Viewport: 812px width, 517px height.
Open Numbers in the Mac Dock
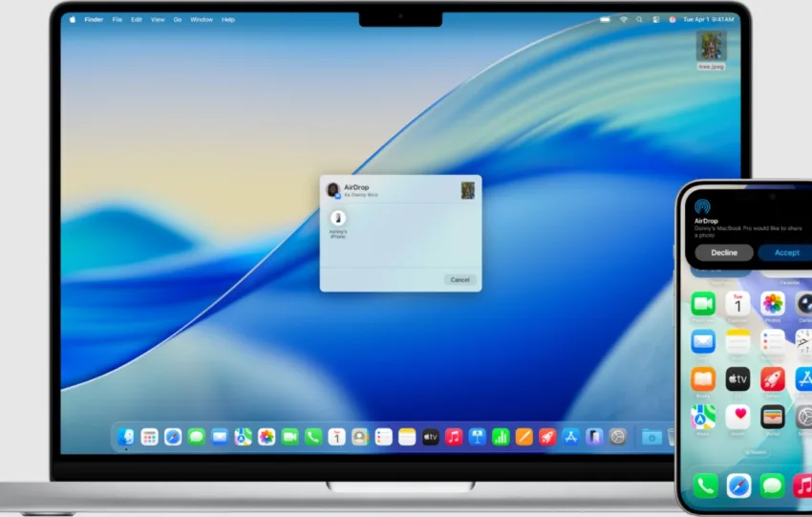pyautogui.click(x=501, y=437)
